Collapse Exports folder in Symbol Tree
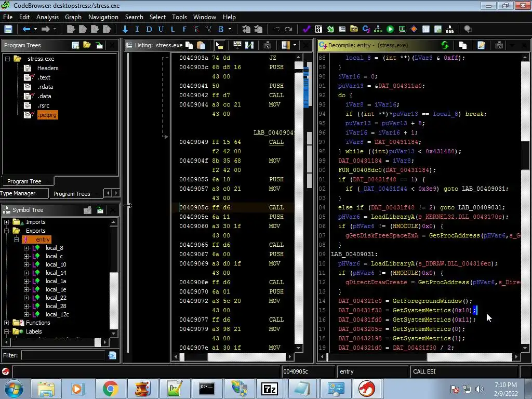The height and width of the screenshot is (399, 532). coord(6,231)
